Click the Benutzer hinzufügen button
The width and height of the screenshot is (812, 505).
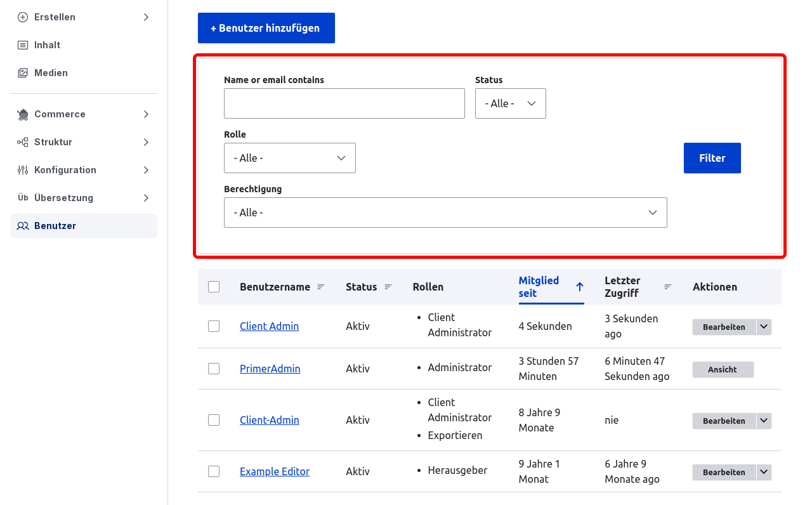[x=266, y=28]
